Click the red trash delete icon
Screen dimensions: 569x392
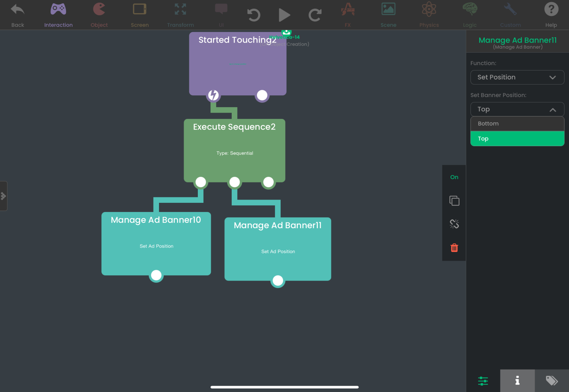click(x=454, y=248)
